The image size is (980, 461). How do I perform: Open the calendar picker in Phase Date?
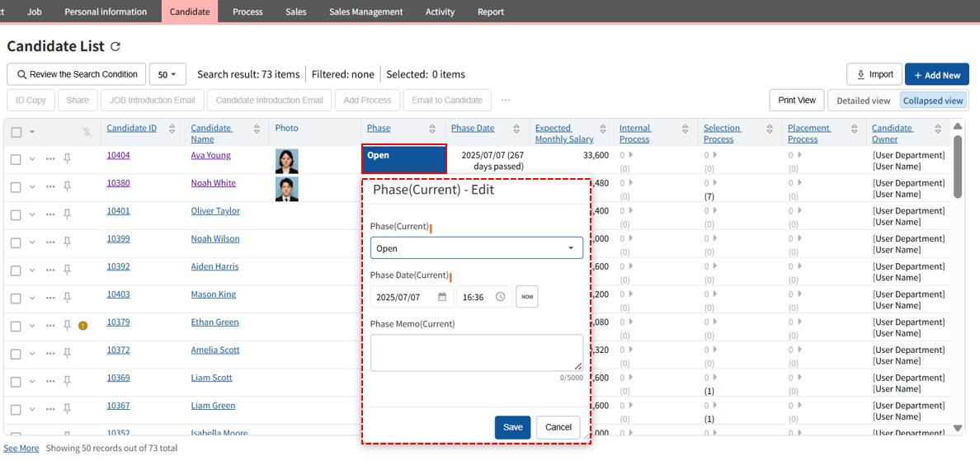442,297
